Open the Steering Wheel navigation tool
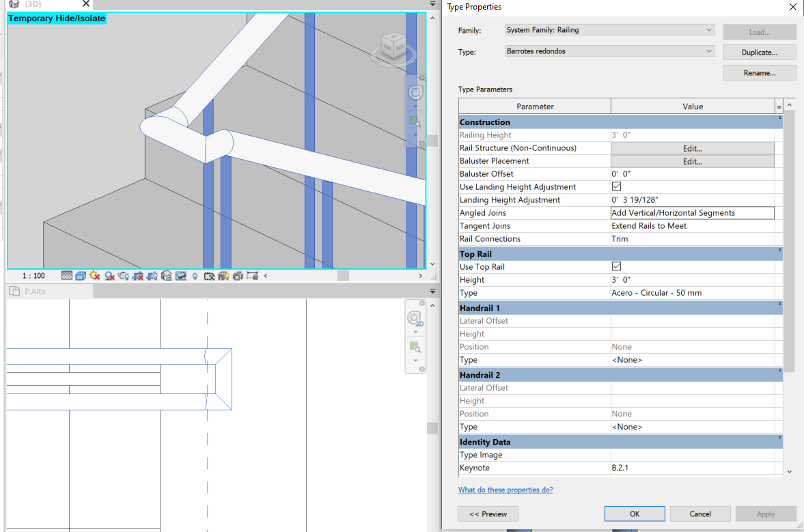The width and height of the screenshot is (804, 532). [x=415, y=93]
